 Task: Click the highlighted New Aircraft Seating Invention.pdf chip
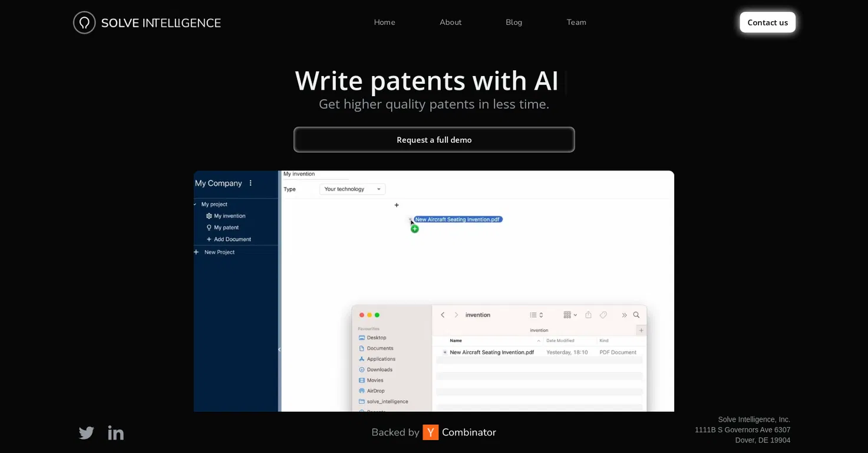pos(458,219)
